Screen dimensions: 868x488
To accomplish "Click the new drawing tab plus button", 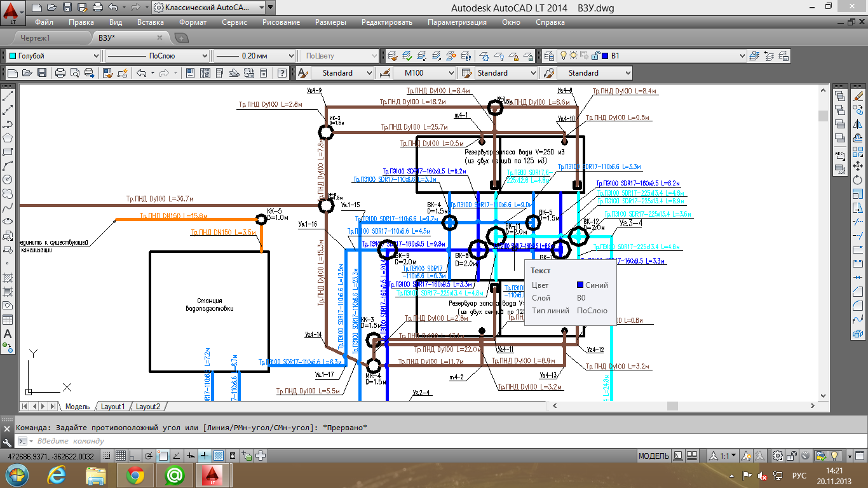I will 180,38.
